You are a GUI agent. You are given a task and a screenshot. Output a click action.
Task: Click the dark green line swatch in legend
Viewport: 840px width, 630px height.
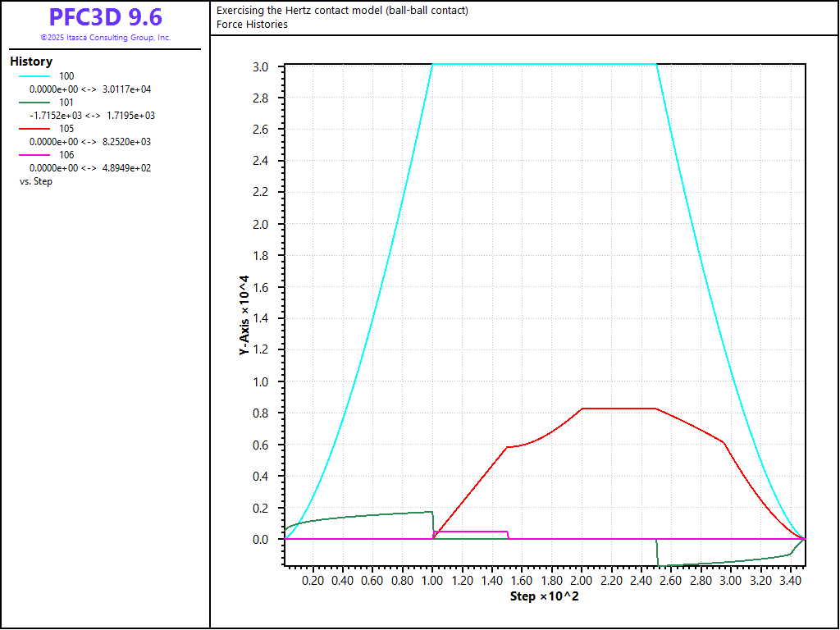coord(35,103)
